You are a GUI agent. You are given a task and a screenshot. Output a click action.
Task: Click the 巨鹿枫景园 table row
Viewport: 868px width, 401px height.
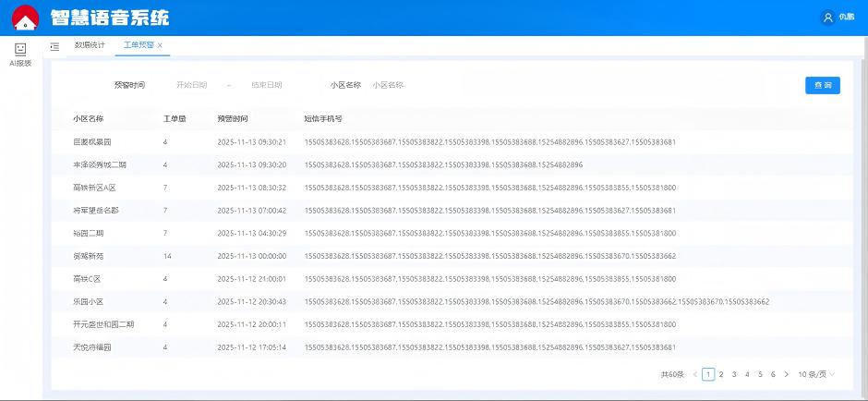92,142
